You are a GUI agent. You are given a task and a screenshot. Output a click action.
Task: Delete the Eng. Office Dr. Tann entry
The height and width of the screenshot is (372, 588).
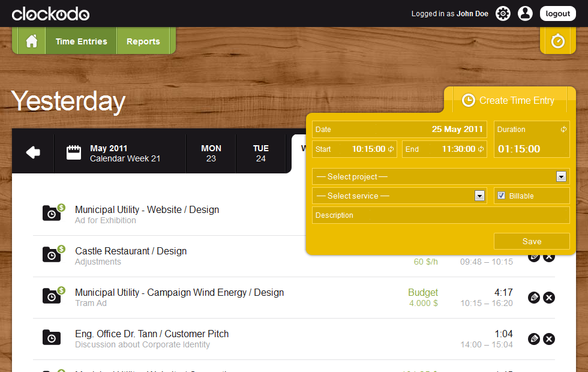pos(549,339)
